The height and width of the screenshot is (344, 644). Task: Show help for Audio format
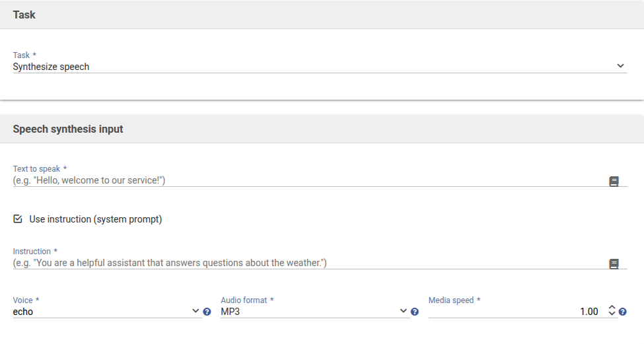(x=415, y=312)
